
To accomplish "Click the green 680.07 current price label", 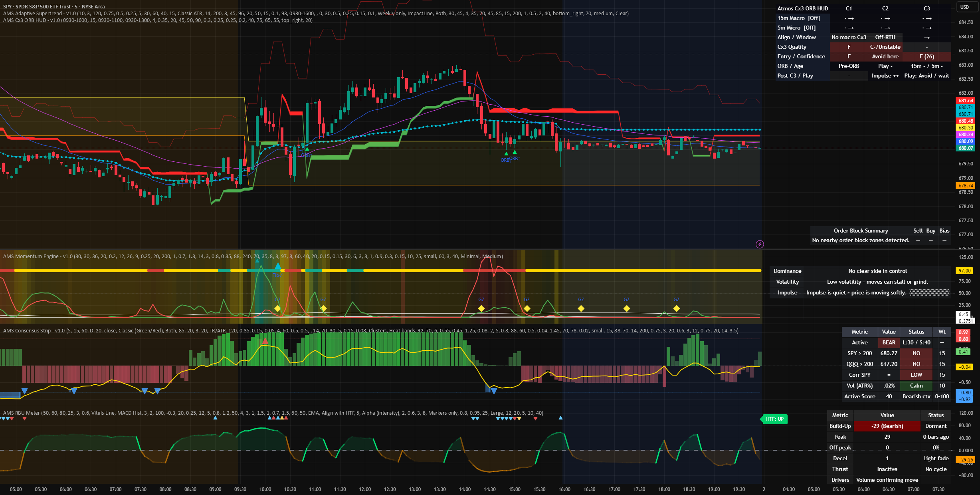I will [966, 148].
